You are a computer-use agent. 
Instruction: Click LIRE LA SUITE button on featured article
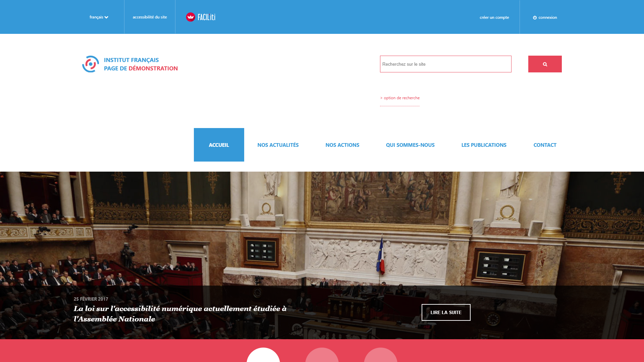(446, 312)
